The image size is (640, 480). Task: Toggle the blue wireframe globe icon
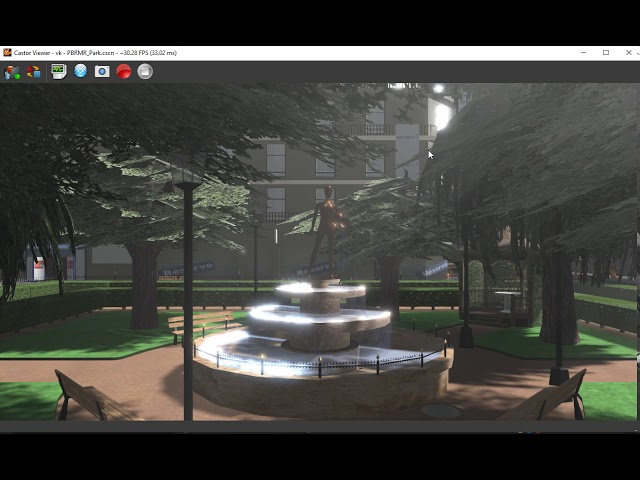(x=80, y=71)
